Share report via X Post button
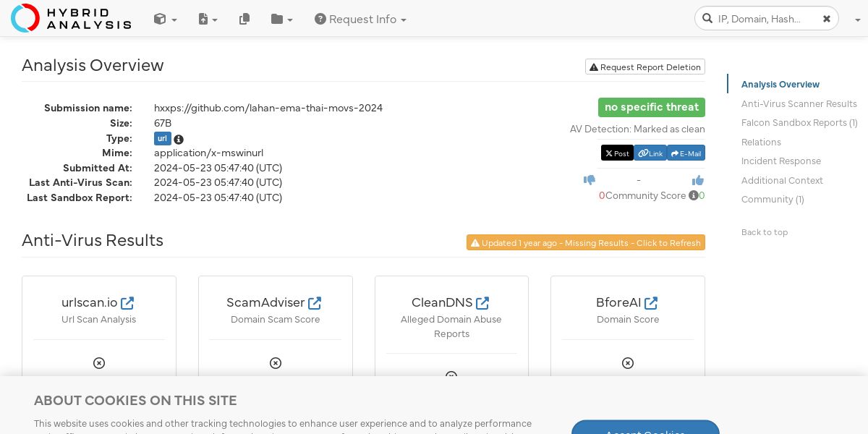The height and width of the screenshot is (434, 868). coord(617,153)
